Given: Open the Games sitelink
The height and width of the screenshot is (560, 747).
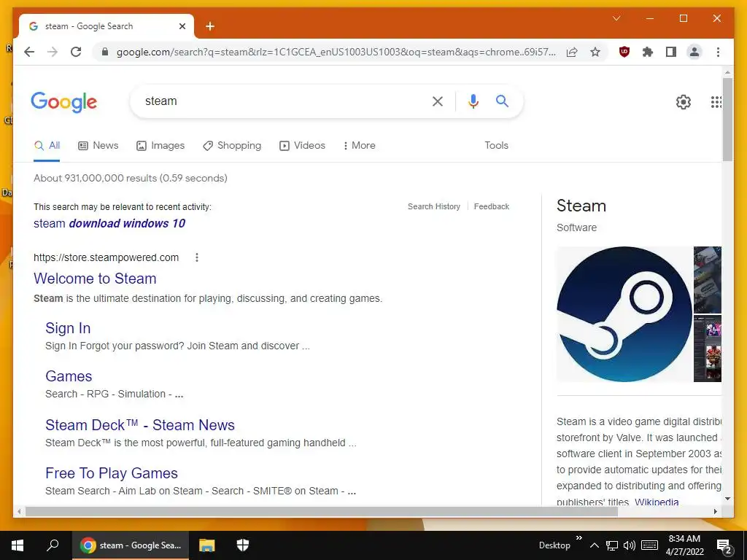Looking at the screenshot, I should coord(69,376).
